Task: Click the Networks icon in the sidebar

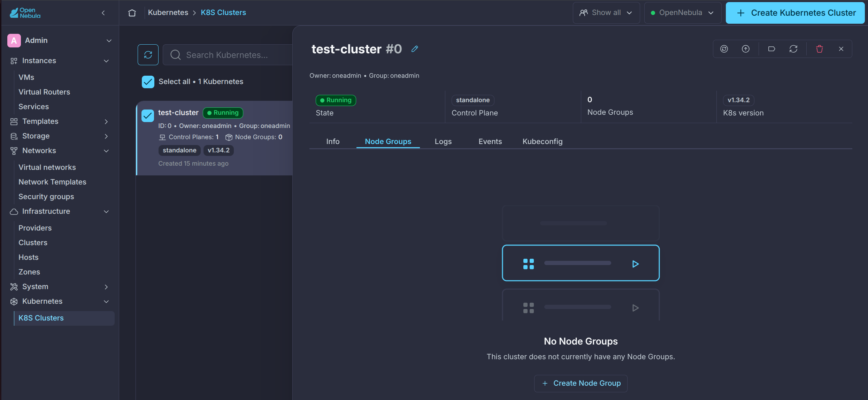Action: click(14, 151)
